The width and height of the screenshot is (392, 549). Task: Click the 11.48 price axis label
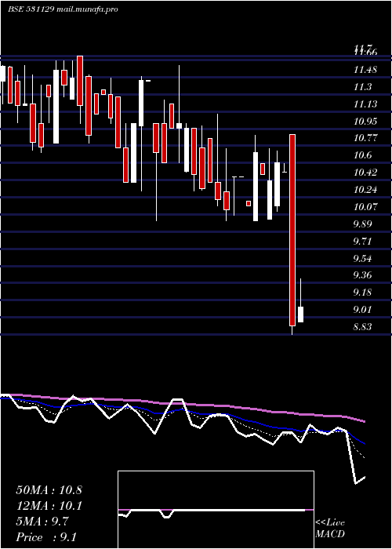point(365,70)
